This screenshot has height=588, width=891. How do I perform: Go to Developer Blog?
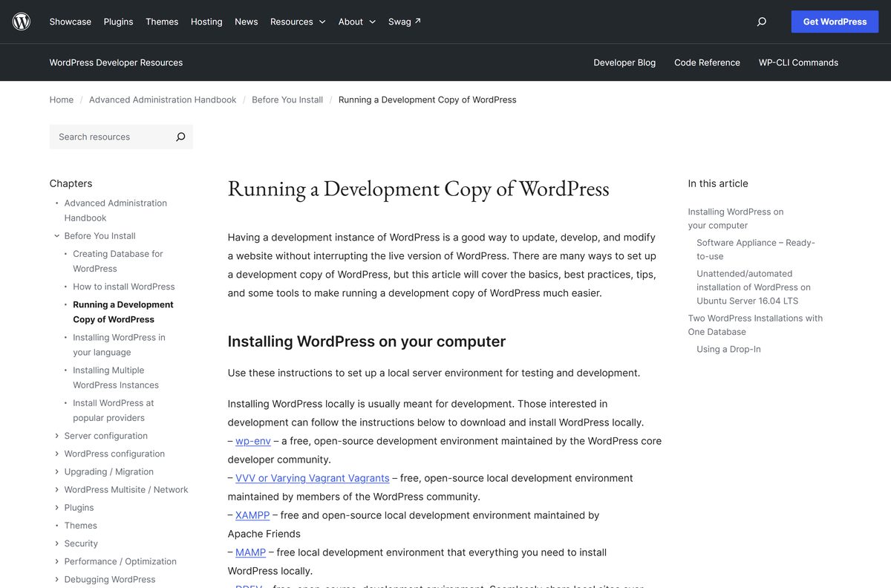coord(624,62)
